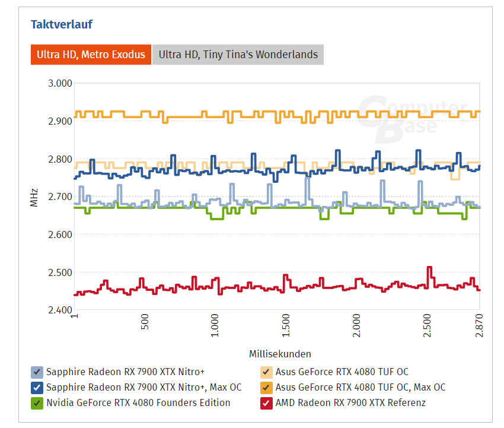Hide the Nvidia GeForce RTX 4080 Founders Edition series

tap(37, 403)
